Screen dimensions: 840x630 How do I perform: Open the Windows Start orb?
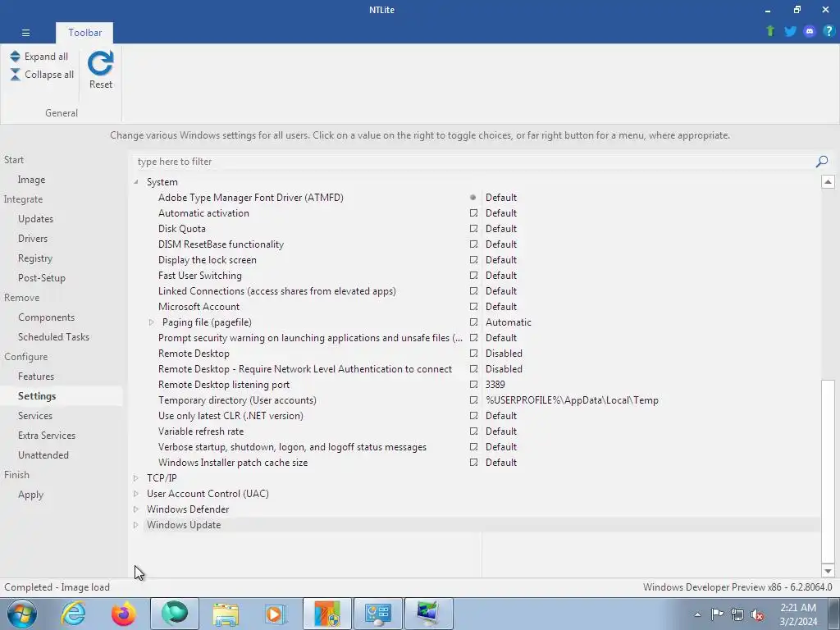click(x=21, y=614)
